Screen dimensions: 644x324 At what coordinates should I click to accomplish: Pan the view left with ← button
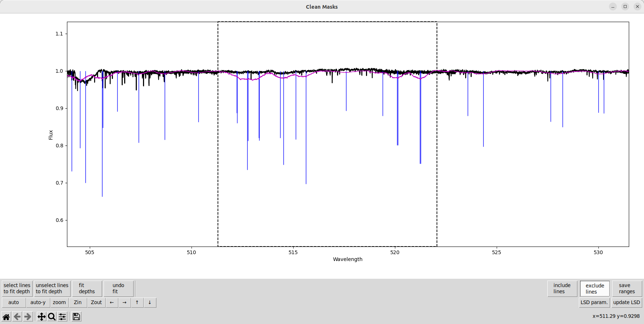click(112, 303)
